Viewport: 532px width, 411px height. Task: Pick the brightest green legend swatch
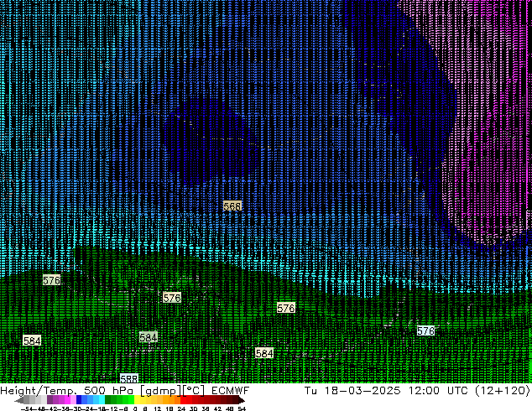pyautogui.click(x=131, y=400)
